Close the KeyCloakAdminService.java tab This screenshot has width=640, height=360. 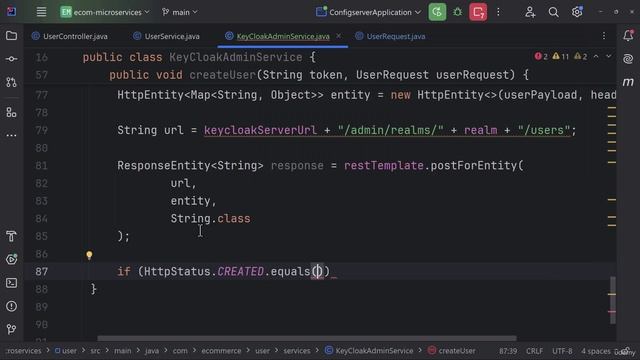pos(338,36)
